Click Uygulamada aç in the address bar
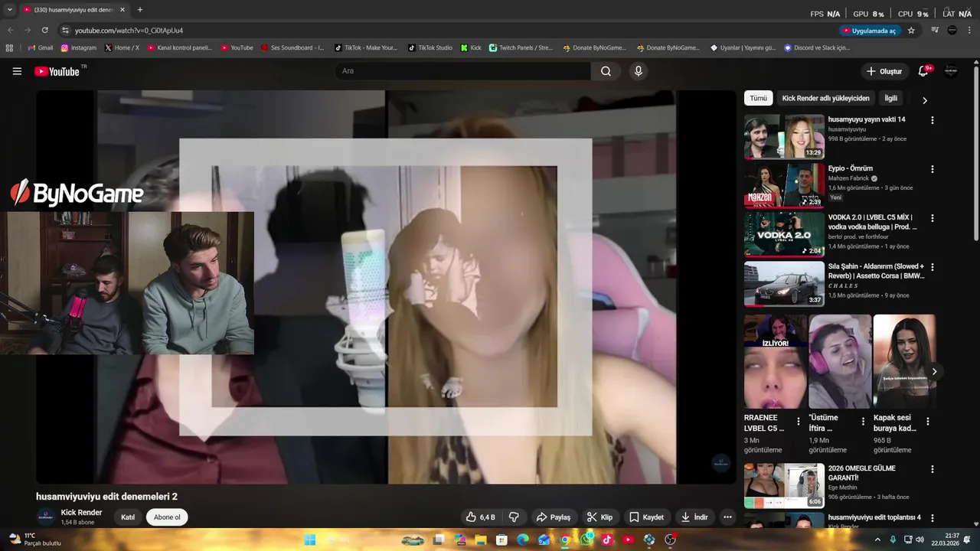 click(x=869, y=31)
